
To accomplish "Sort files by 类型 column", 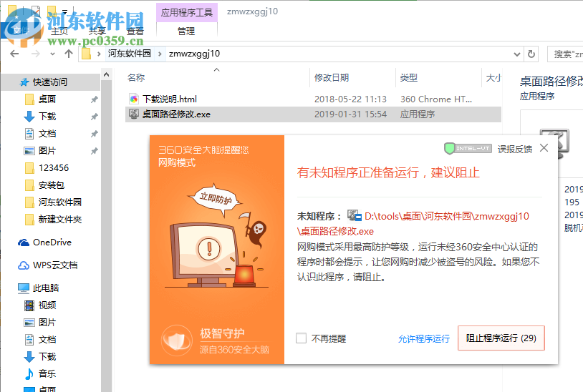I will (x=409, y=77).
